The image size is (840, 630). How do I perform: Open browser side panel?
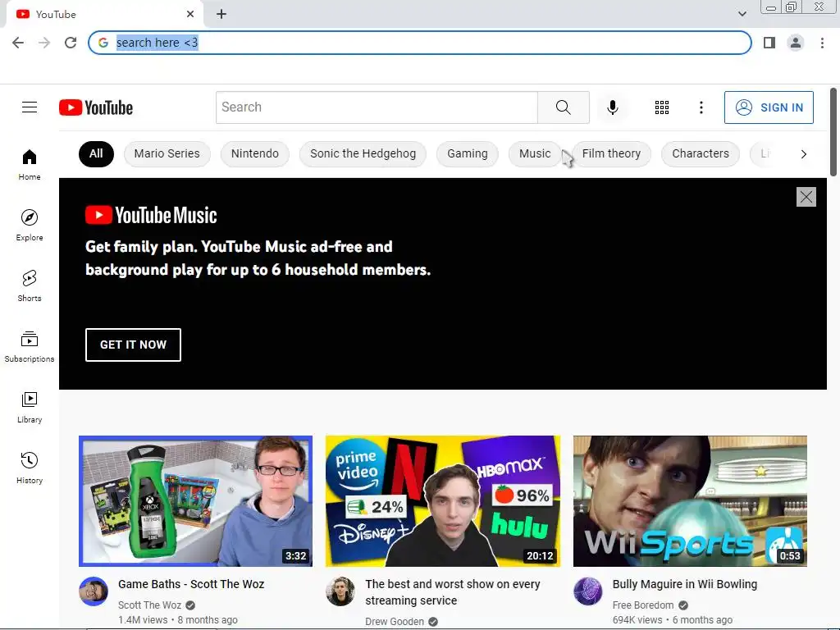pos(769,43)
